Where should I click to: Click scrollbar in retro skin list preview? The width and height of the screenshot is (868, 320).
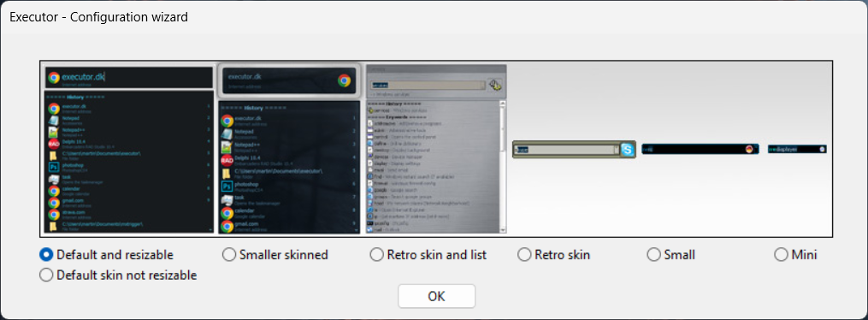tap(503, 166)
